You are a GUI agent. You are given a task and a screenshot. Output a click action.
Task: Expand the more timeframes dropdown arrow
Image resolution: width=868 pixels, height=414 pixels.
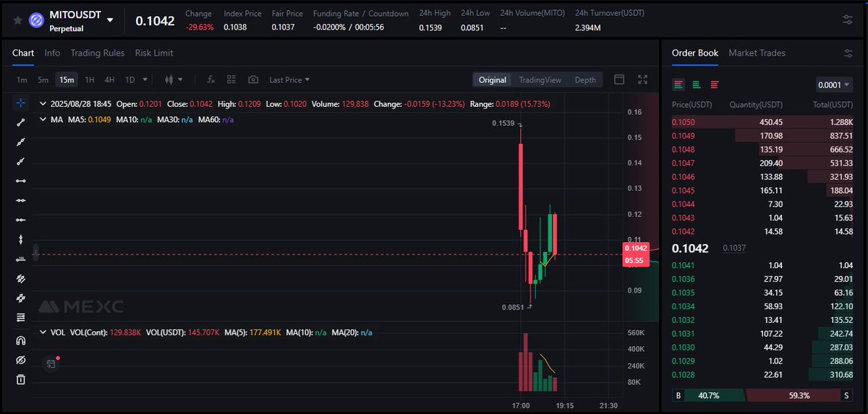[145, 79]
